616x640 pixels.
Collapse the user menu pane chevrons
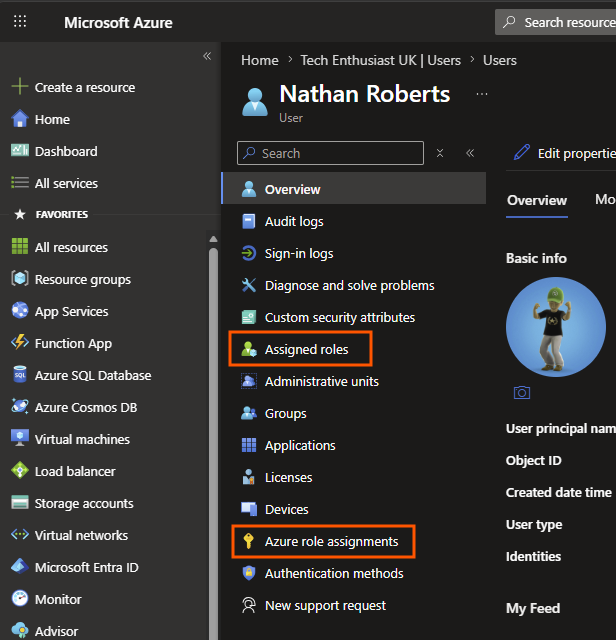click(470, 153)
